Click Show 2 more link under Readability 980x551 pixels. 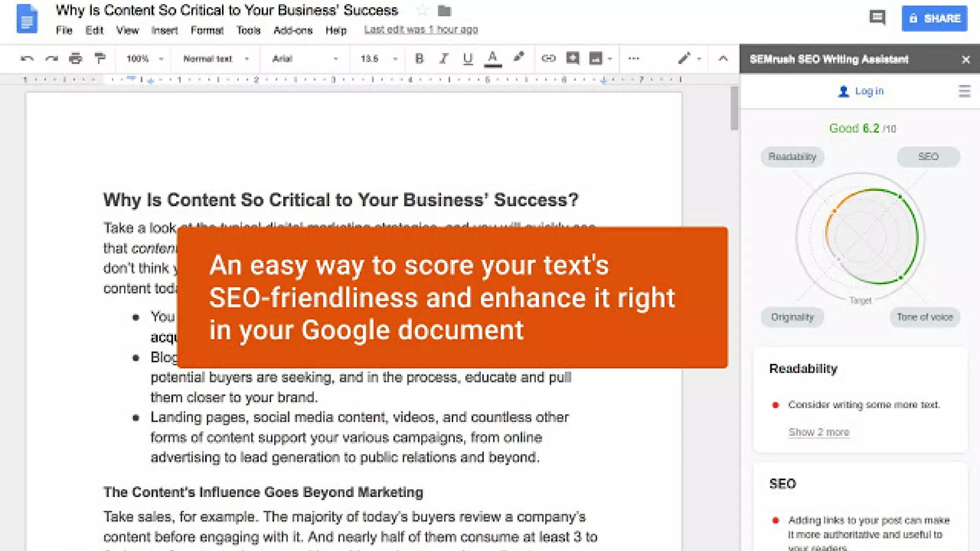pos(819,432)
